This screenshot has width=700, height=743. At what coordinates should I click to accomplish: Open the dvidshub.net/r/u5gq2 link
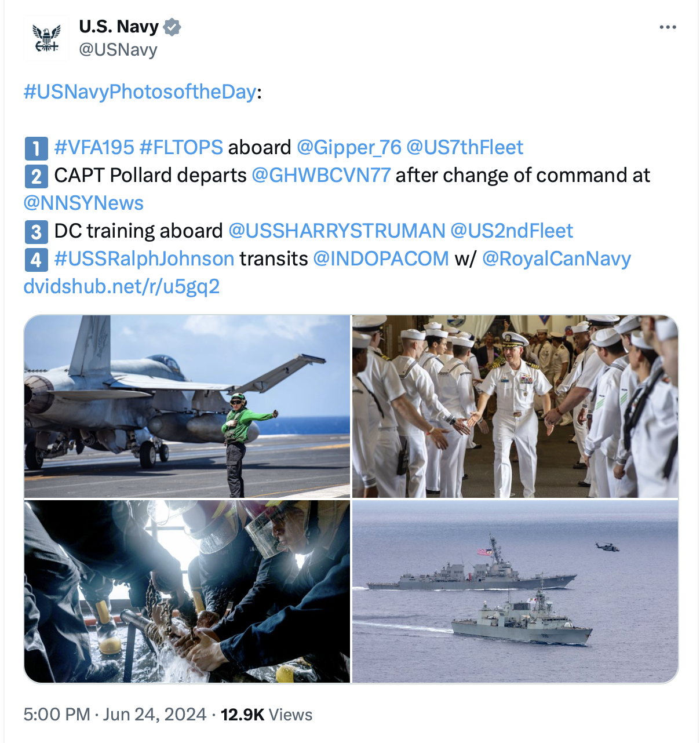click(x=122, y=286)
